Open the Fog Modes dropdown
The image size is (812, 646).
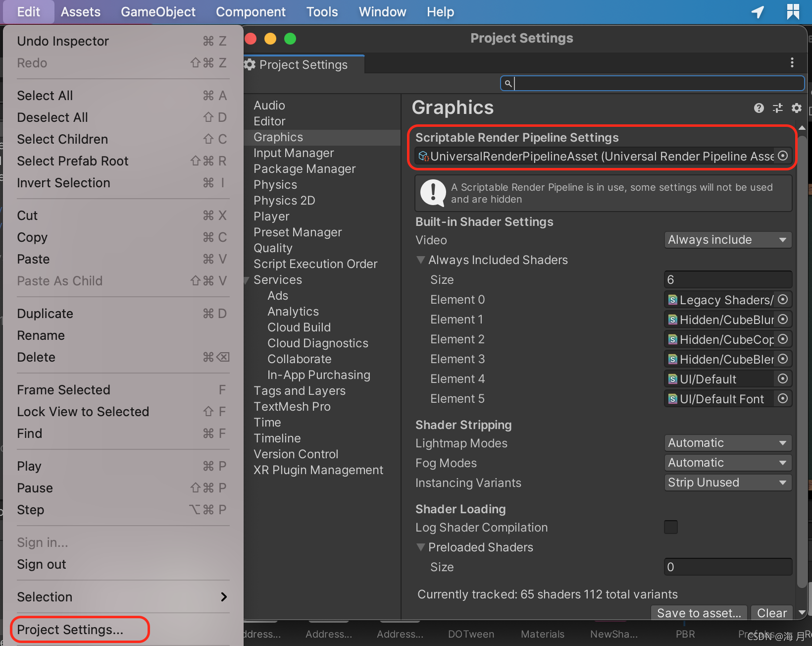[727, 462]
